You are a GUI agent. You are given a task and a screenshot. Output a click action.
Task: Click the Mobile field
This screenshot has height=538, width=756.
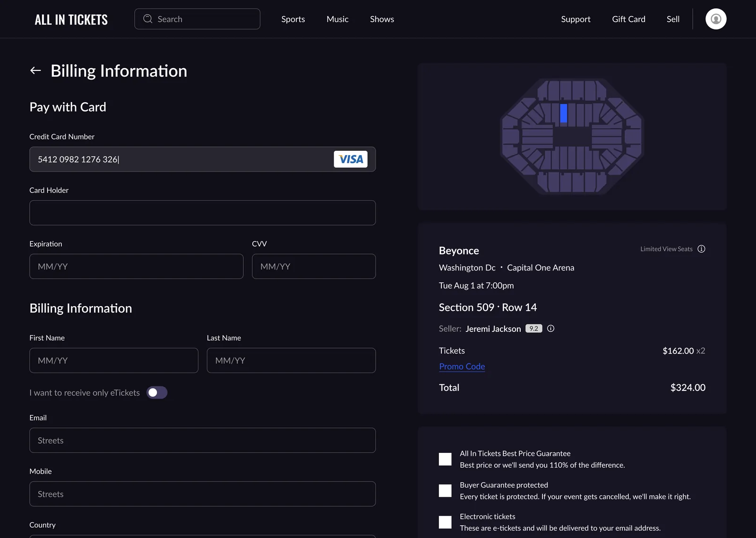click(202, 494)
